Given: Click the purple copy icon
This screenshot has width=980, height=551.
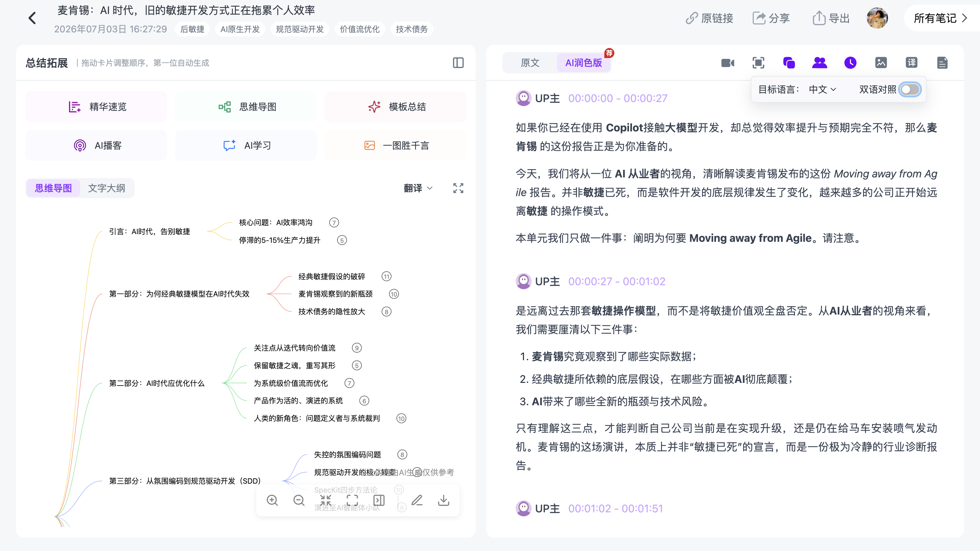Looking at the screenshot, I should point(789,63).
